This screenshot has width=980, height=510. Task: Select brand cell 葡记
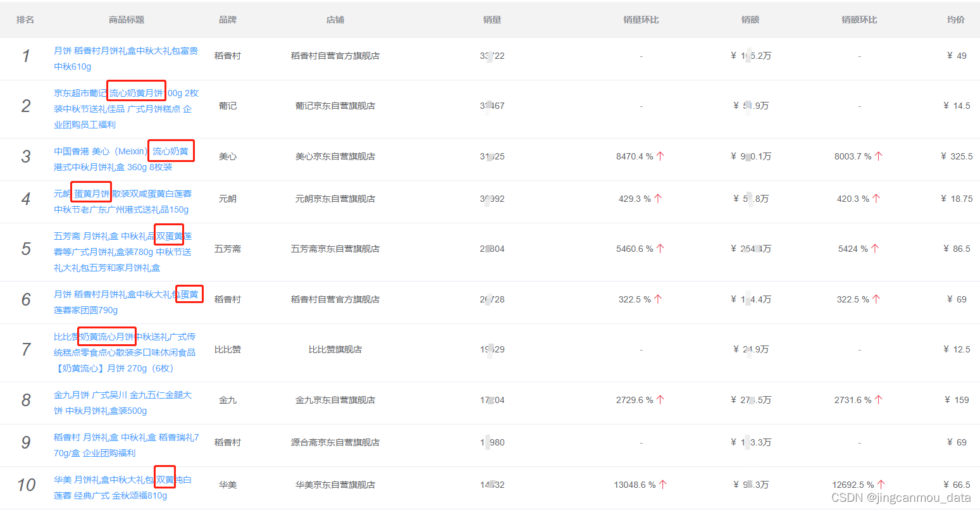coord(228,106)
